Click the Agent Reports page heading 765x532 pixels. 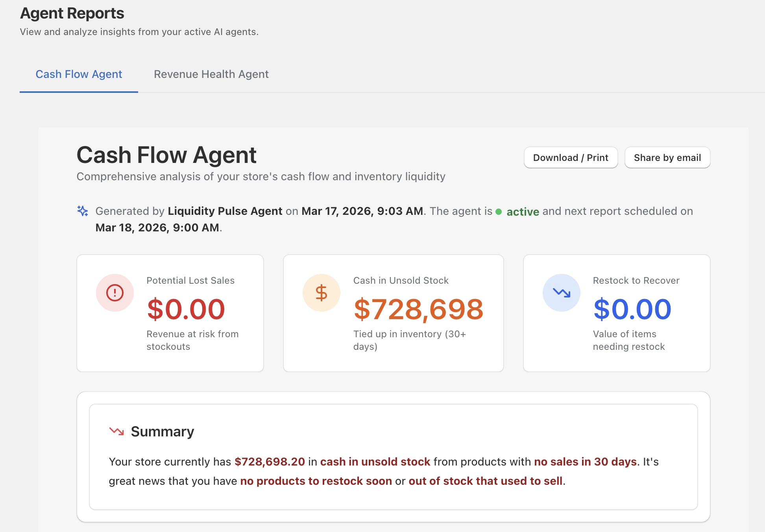point(72,13)
